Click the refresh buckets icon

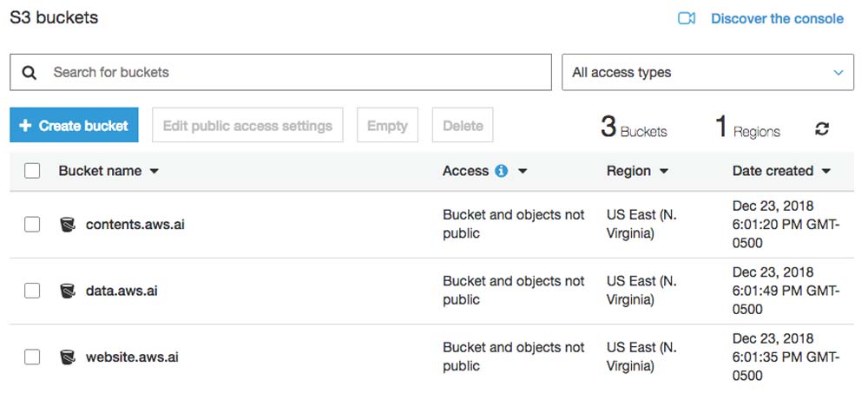822,129
